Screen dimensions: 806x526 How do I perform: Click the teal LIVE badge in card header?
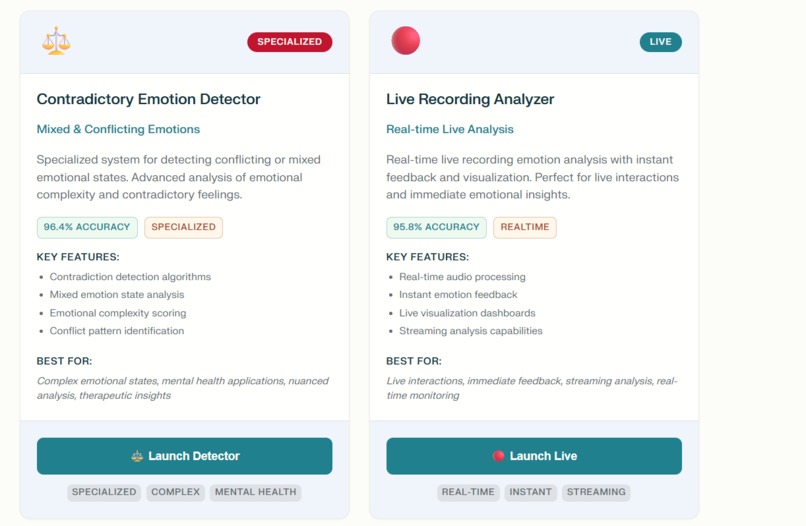[x=661, y=42]
